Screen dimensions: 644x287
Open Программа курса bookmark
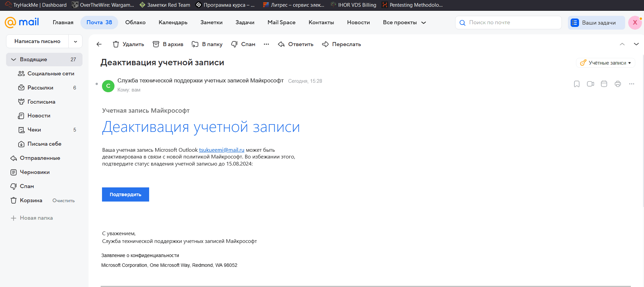[226, 5]
